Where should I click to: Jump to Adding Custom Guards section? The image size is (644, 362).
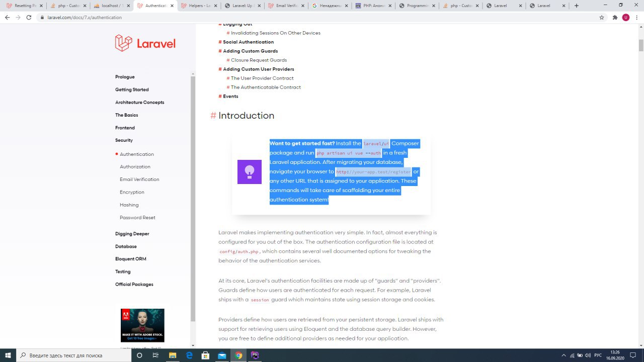pos(250,51)
